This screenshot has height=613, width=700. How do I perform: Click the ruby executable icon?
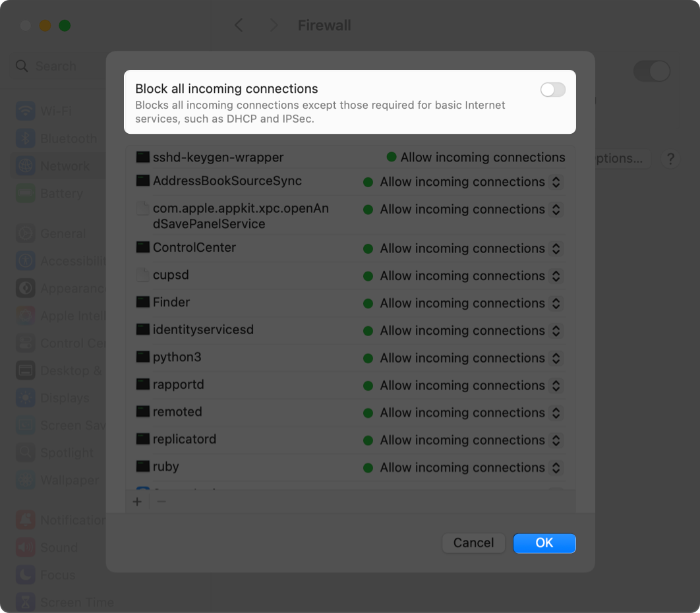tap(143, 467)
